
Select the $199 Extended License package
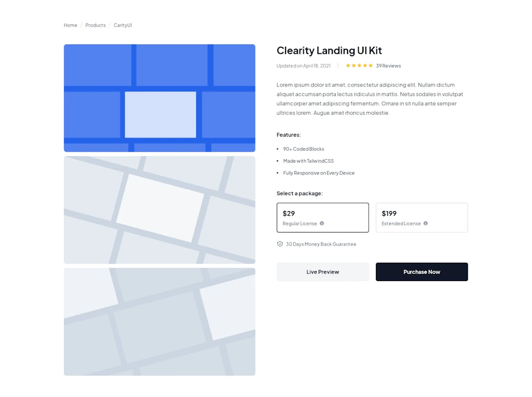[421, 218]
